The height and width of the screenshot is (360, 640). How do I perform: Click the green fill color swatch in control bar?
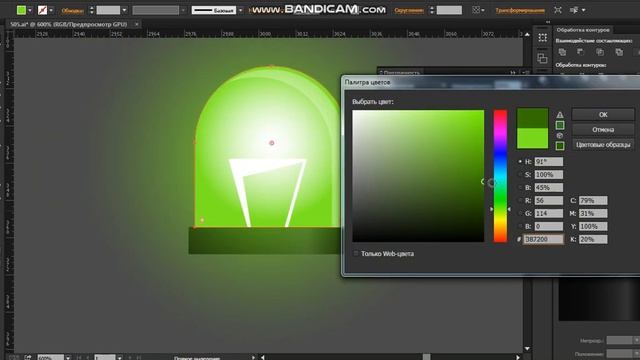pos(21,10)
